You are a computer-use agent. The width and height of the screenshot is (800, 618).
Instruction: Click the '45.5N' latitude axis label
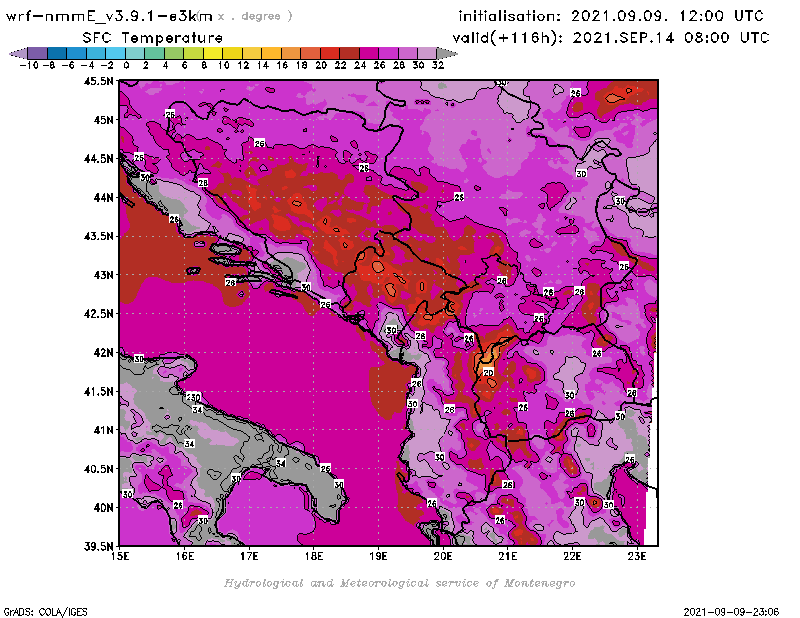pyautogui.click(x=98, y=81)
